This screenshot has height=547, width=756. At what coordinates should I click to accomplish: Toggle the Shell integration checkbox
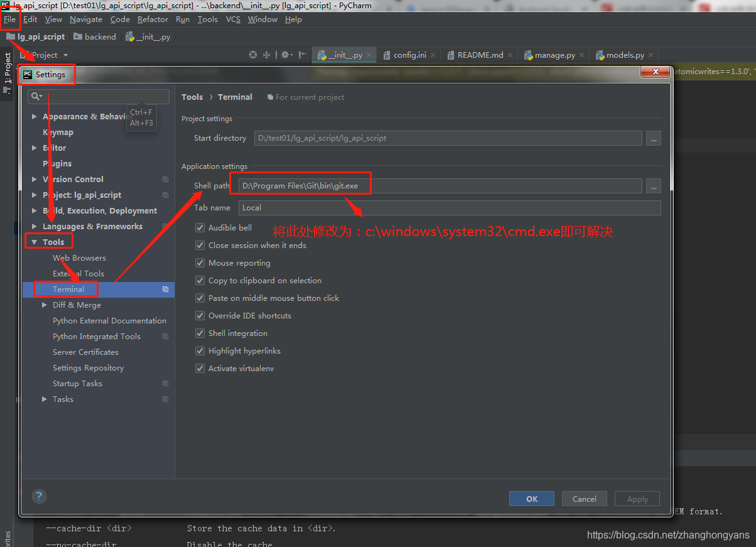[200, 333]
